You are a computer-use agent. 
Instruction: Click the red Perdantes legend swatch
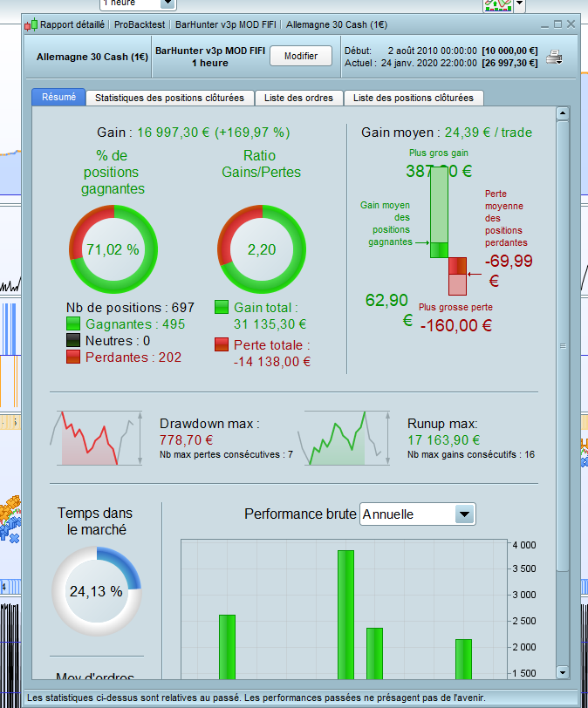pyautogui.click(x=73, y=357)
